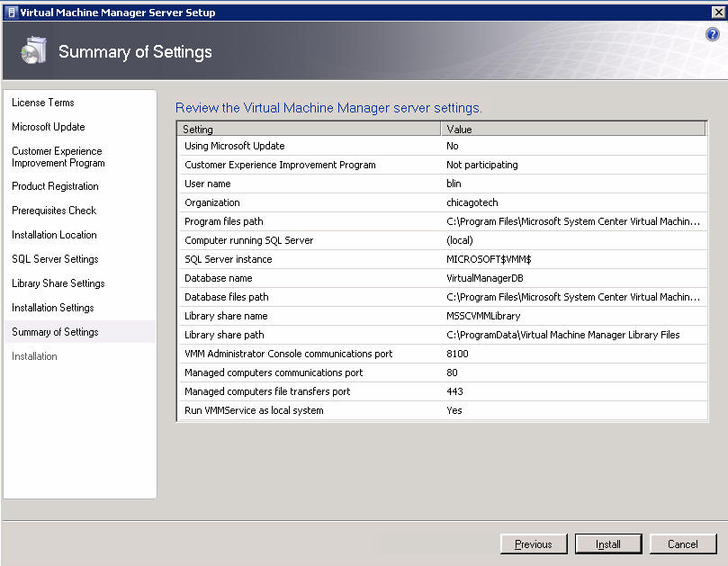This screenshot has height=566, width=728.
Task: Click the organization value 'chicagotech'
Action: tap(472, 202)
